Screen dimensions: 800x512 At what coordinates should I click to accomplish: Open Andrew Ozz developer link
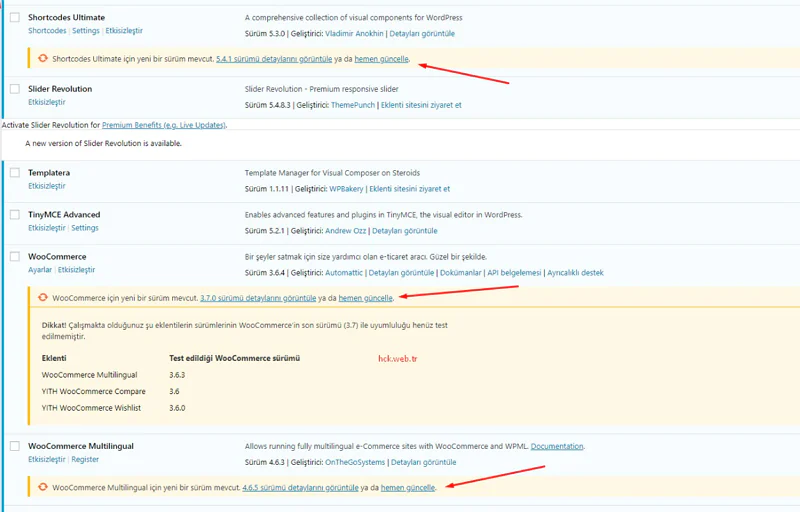(x=345, y=231)
